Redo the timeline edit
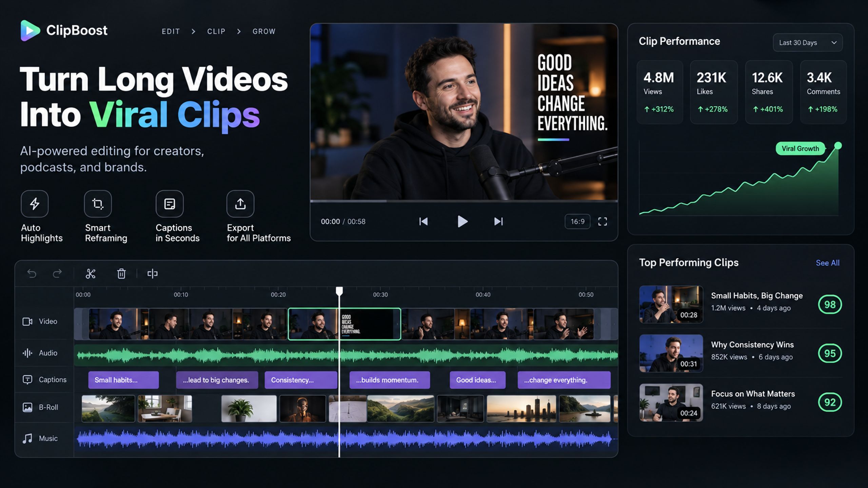The image size is (868, 488). (57, 273)
